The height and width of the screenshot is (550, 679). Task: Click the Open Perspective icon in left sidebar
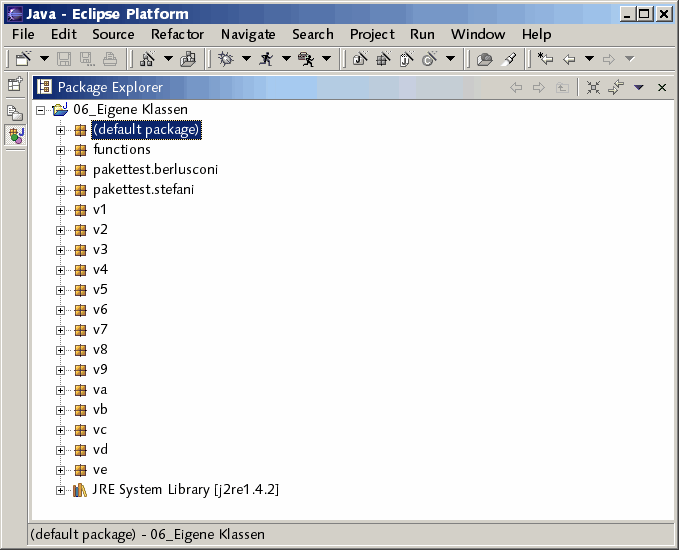(15, 85)
